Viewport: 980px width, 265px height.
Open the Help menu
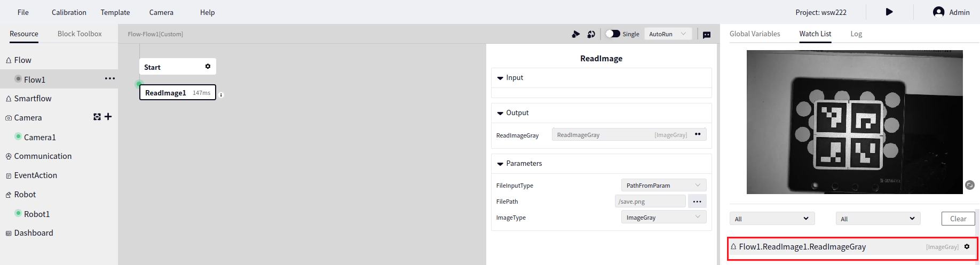(208, 12)
